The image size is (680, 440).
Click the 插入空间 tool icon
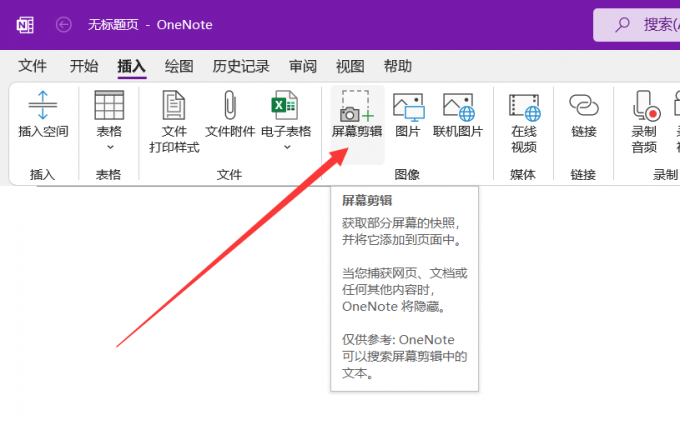pyautogui.click(x=43, y=105)
